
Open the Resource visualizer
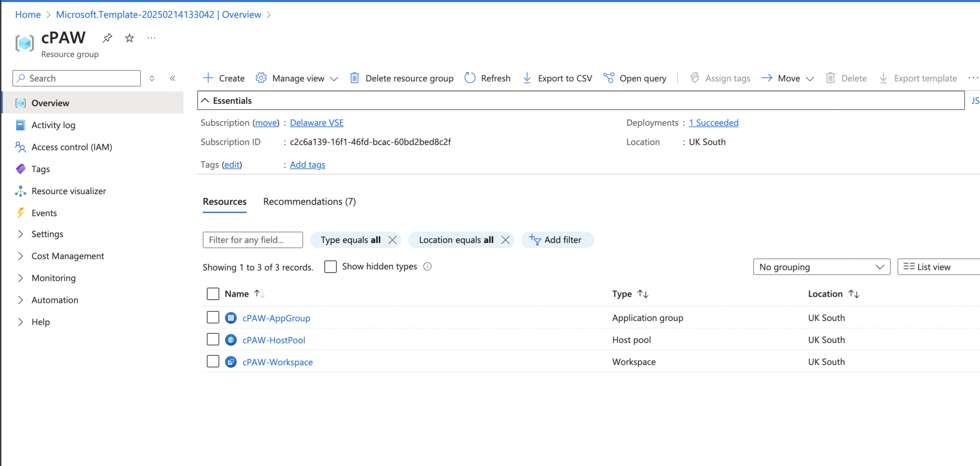pyautogui.click(x=68, y=191)
